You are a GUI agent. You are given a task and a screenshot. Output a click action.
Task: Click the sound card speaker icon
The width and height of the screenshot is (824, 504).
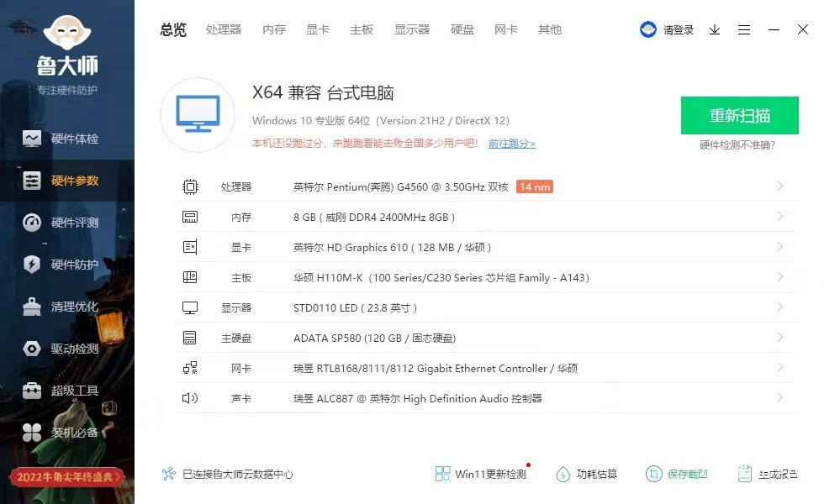[190, 398]
